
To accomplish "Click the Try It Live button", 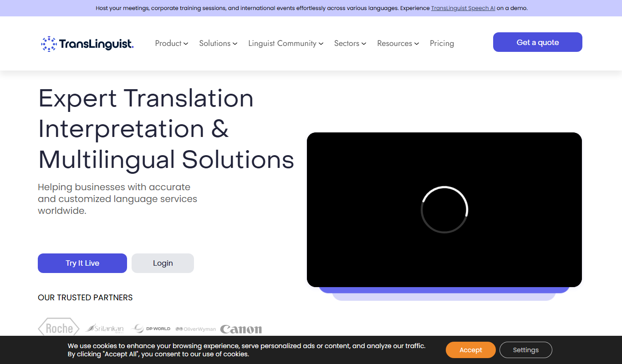I will tap(82, 263).
